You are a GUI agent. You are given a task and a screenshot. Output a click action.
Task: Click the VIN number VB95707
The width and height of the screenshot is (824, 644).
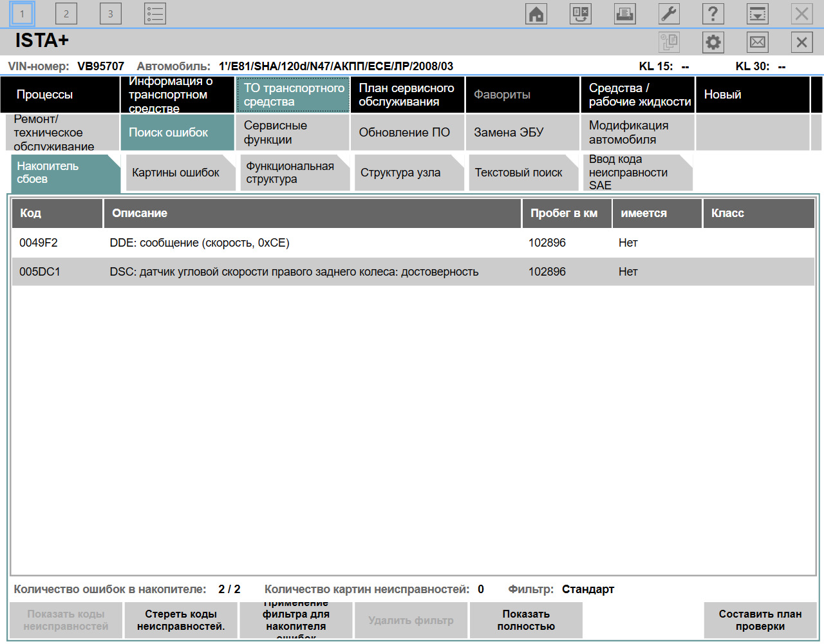[x=101, y=66]
